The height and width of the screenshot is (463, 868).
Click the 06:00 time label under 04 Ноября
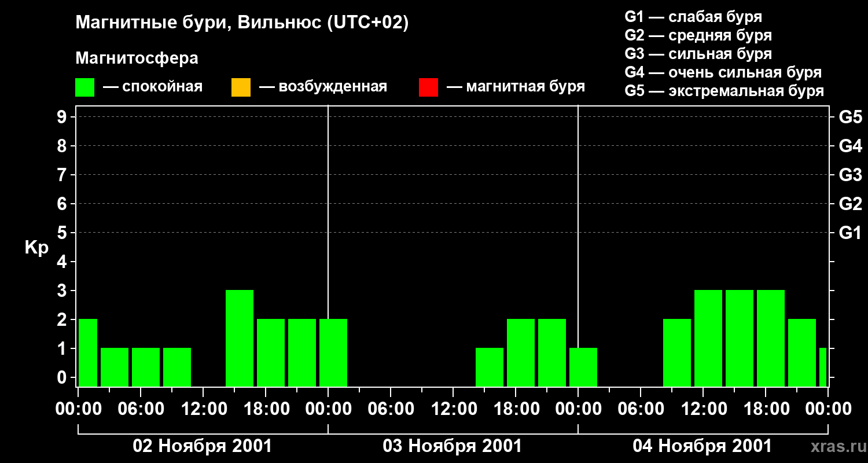pos(641,409)
